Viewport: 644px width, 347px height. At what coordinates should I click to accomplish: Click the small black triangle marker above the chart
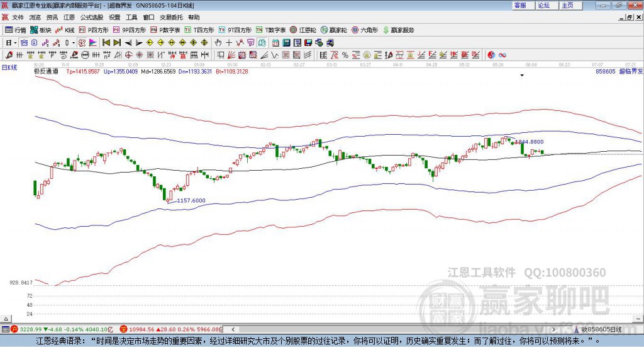pos(522,75)
